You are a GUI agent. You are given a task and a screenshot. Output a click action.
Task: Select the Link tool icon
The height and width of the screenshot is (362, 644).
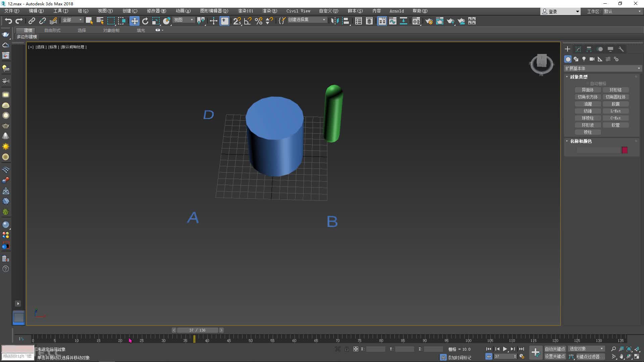pyautogui.click(x=32, y=21)
